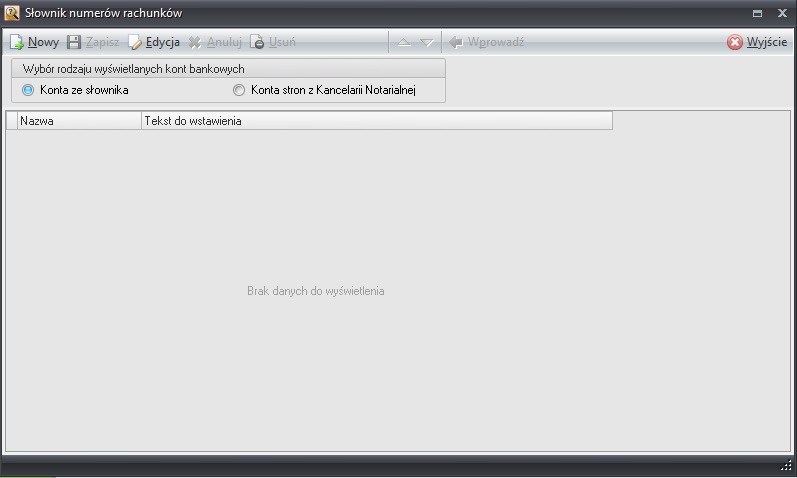
Task: Click the move down arrow in toolbar
Action: tap(427, 43)
